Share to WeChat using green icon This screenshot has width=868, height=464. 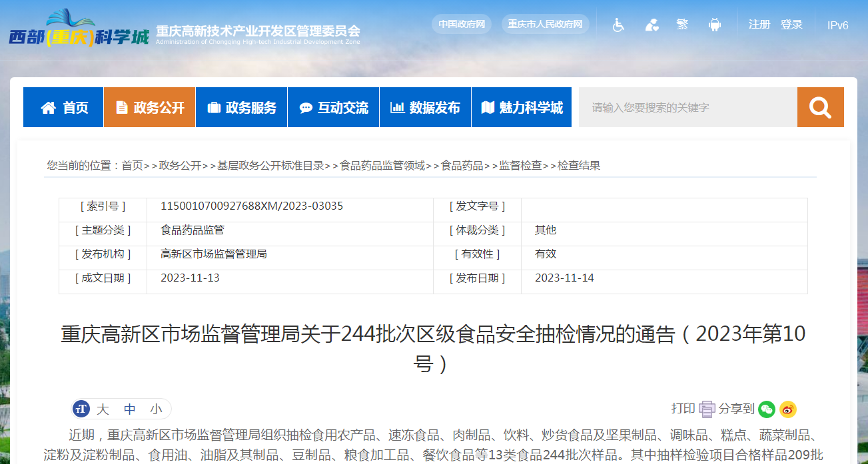[767, 409]
